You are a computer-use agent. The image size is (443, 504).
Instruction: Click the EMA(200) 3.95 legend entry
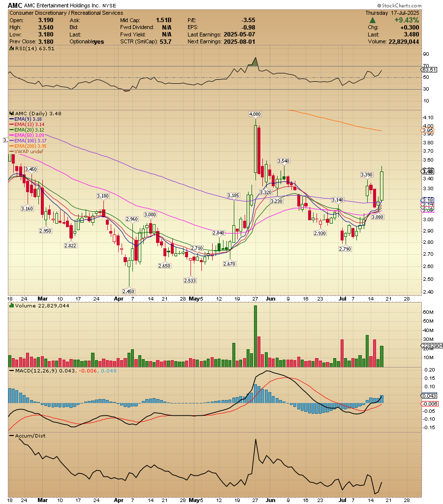[28, 146]
